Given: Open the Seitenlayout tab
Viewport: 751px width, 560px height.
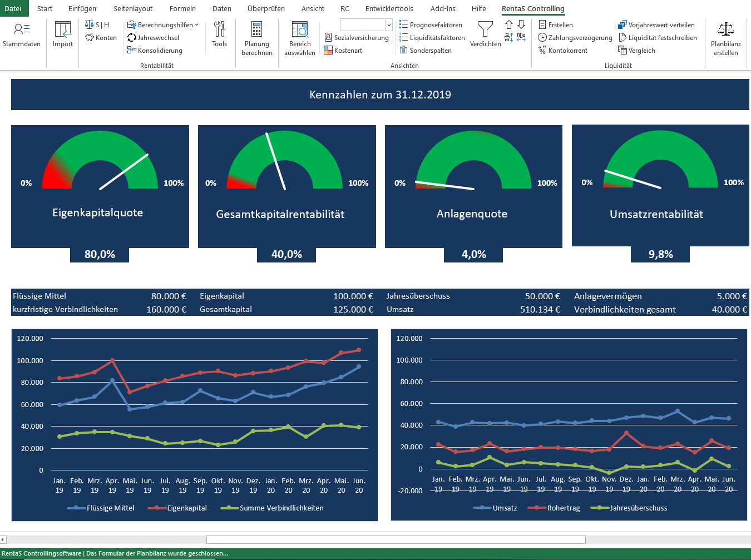Looking at the screenshot, I should click(x=133, y=8).
